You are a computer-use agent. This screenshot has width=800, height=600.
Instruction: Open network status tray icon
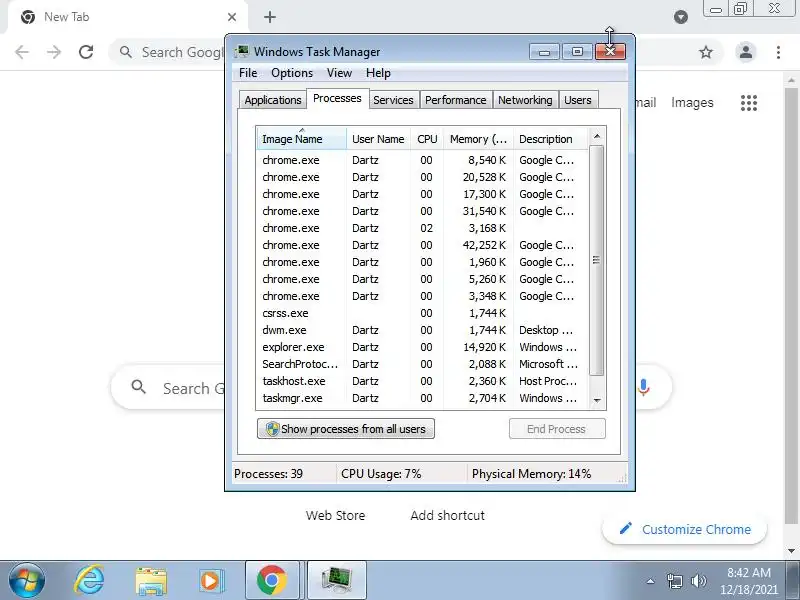click(674, 581)
